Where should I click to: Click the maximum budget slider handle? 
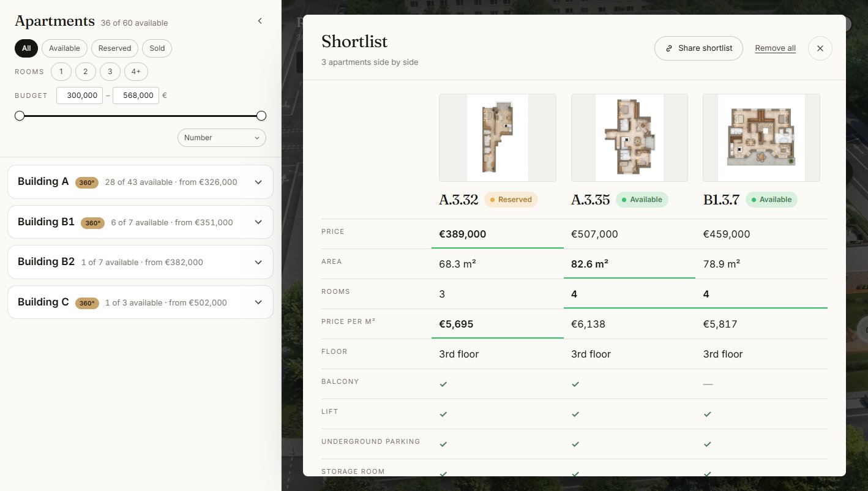coord(261,116)
